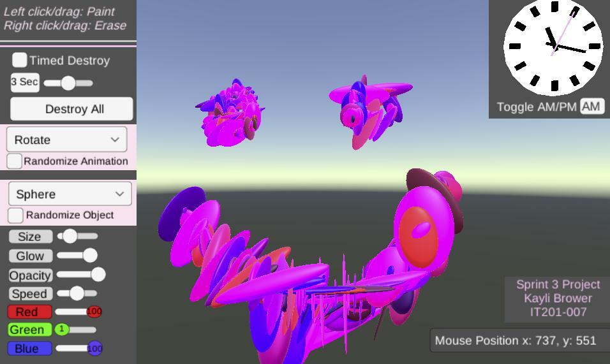Click the Blue slider handle showing 100
Viewport: 610px width, 364px height.
pyautogui.click(x=94, y=349)
